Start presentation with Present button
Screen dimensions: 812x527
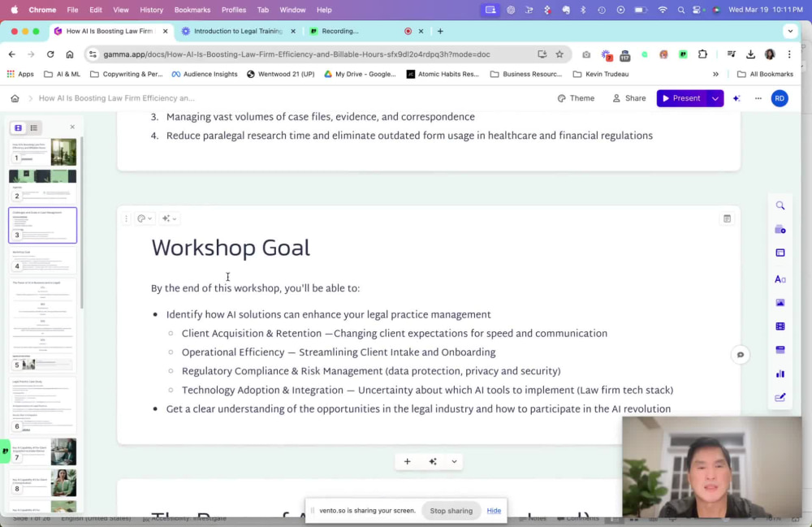(681, 98)
